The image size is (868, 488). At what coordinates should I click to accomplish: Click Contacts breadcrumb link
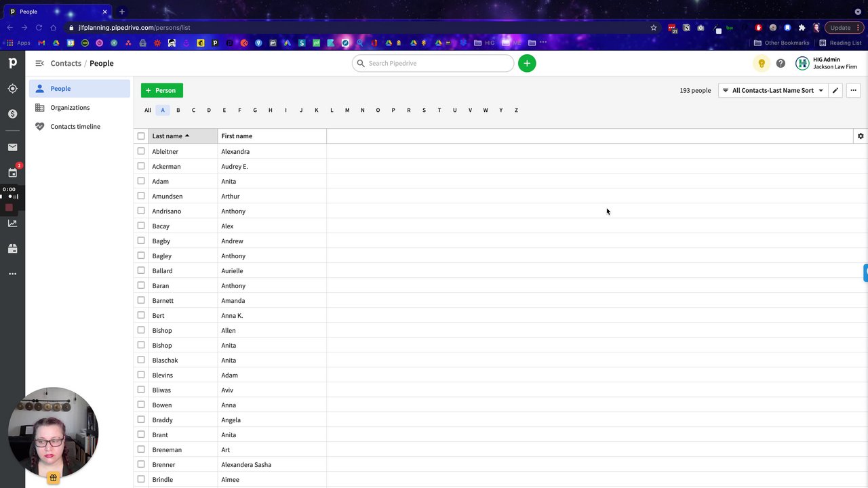tap(66, 63)
